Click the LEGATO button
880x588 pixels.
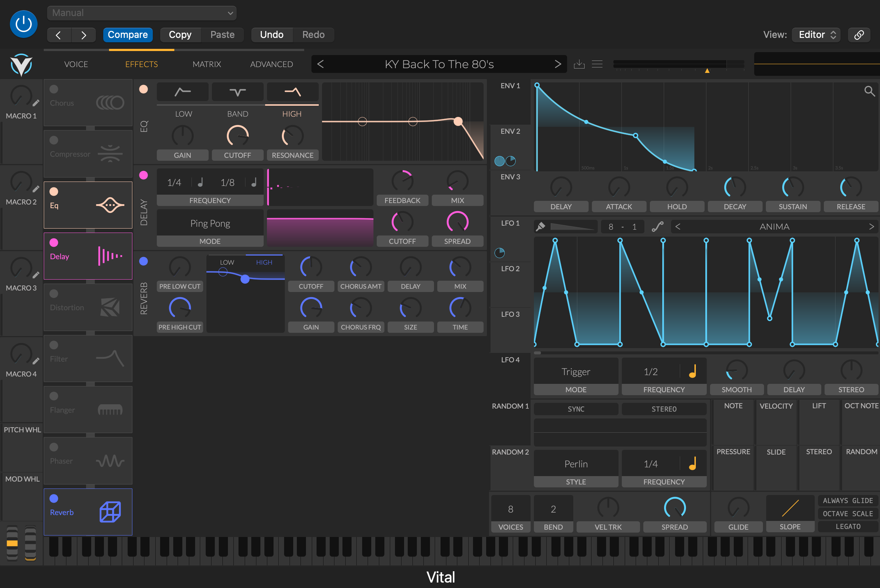(x=848, y=526)
